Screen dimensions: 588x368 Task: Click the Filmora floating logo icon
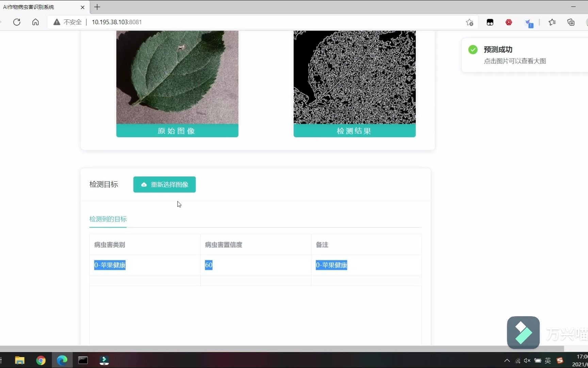coord(523,333)
